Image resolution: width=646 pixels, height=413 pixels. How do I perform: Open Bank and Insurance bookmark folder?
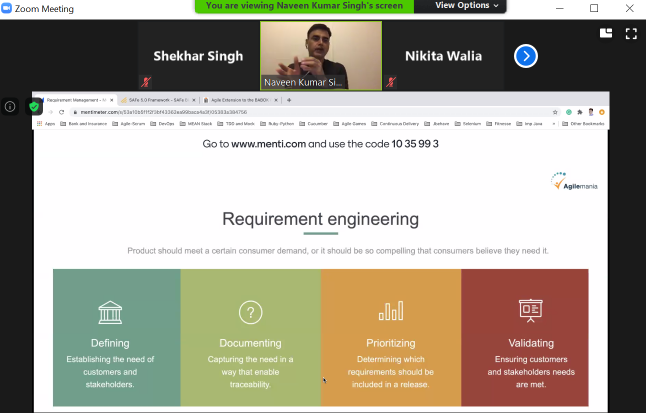[x=84, y=124]
